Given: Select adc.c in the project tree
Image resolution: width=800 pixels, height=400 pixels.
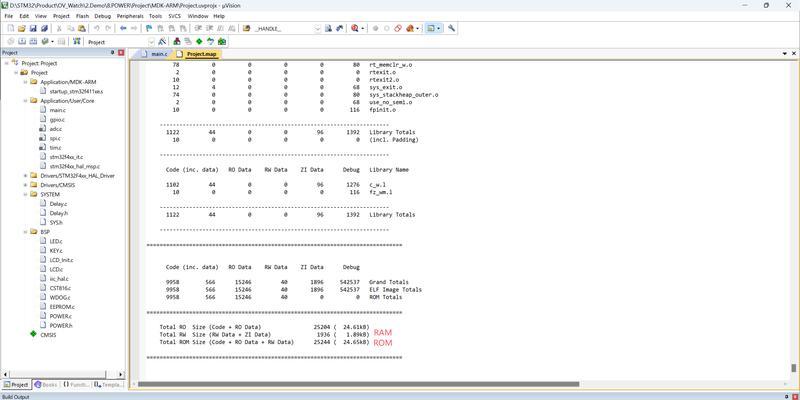Looking at the screenshot, I should (56, 129).
